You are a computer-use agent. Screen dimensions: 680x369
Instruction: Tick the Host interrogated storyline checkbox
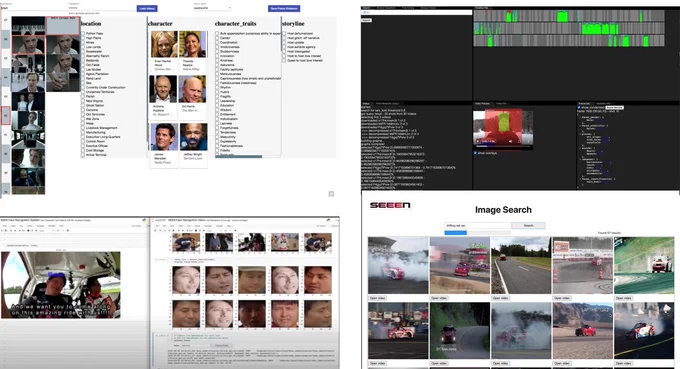coord(284,52)
